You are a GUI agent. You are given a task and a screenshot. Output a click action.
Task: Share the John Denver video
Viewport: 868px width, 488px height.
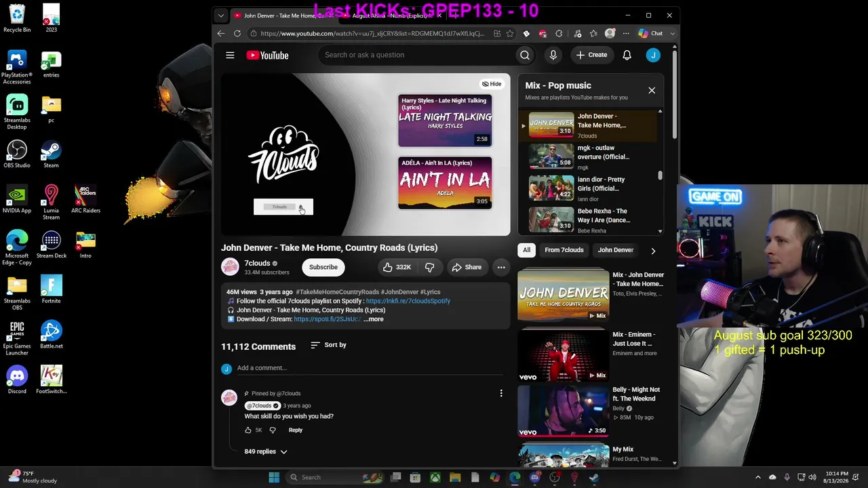click(467, 267)
